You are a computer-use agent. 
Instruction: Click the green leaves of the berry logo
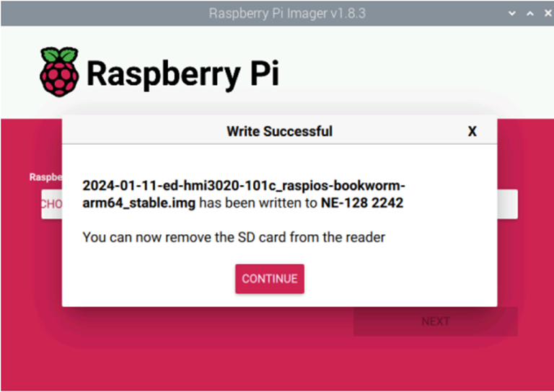59,55
